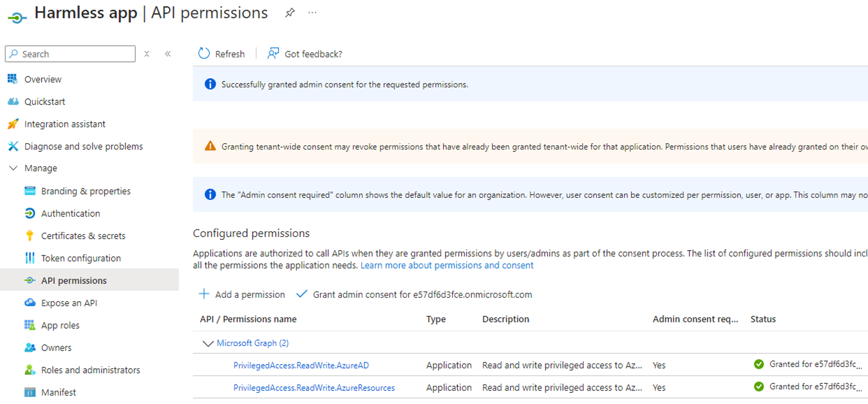The image size is (868, 404).
Task: Collapse the Microsoft Graph (2) permissions group
Action: [208, 343]
